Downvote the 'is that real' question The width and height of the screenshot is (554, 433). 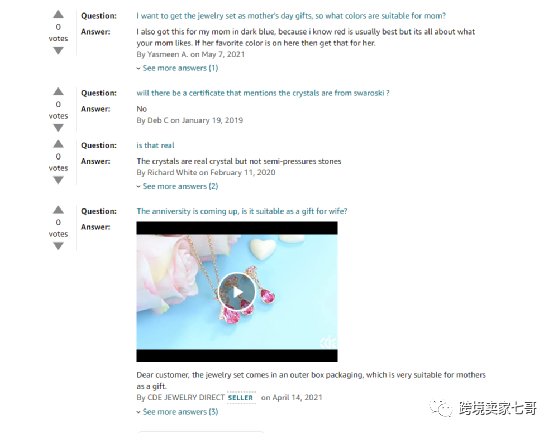[x=58, y=180]
